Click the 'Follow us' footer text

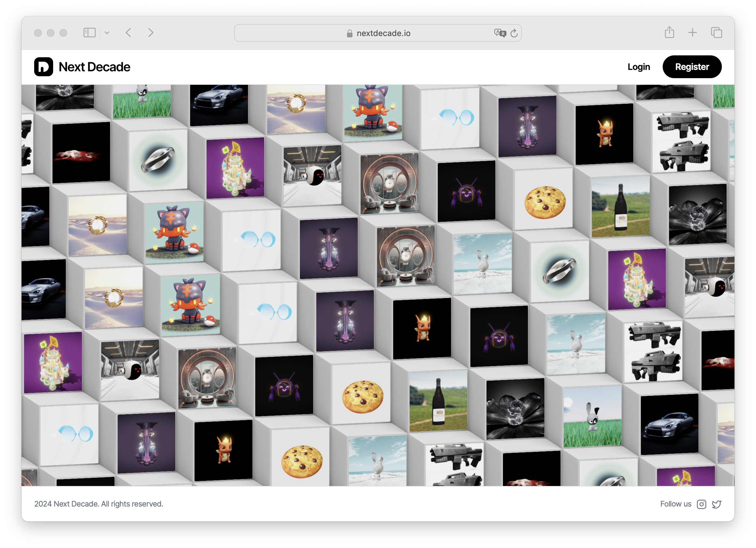[x=676, y=504]
